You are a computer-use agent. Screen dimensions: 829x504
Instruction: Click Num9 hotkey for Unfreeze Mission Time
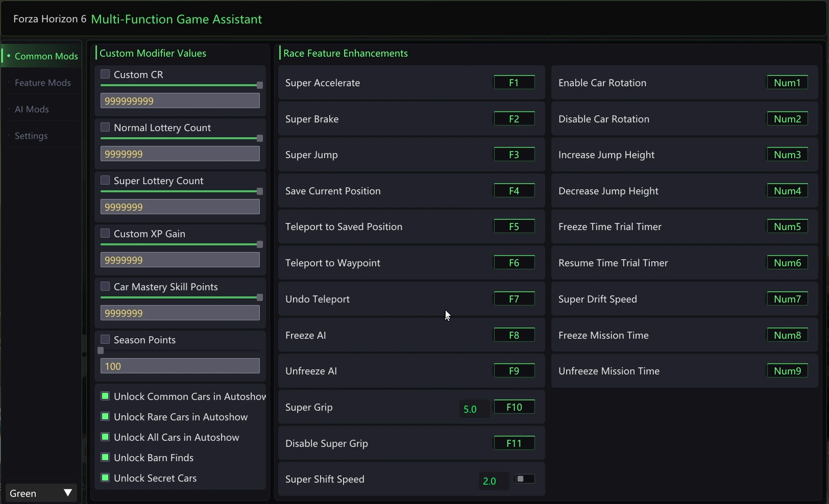787,371
